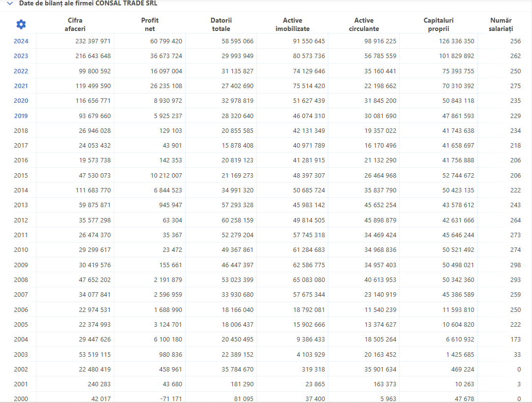Click the Active imobilizate column header
This screenshot has height=403, width=532.
click(x=292, y=25)
